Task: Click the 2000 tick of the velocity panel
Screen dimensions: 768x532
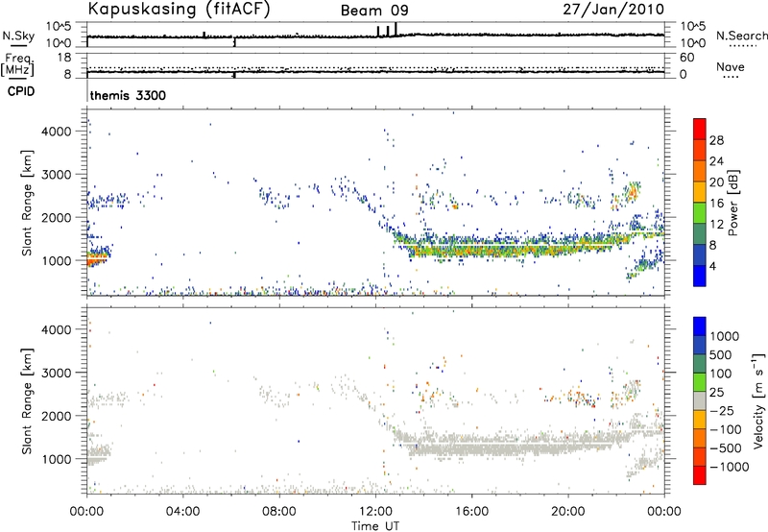Action: [56, 416]
